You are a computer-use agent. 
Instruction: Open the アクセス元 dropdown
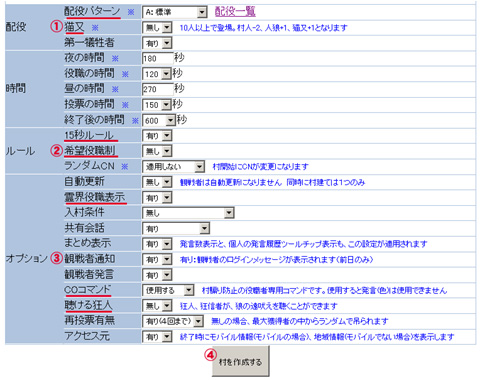(x=157, y=337)
